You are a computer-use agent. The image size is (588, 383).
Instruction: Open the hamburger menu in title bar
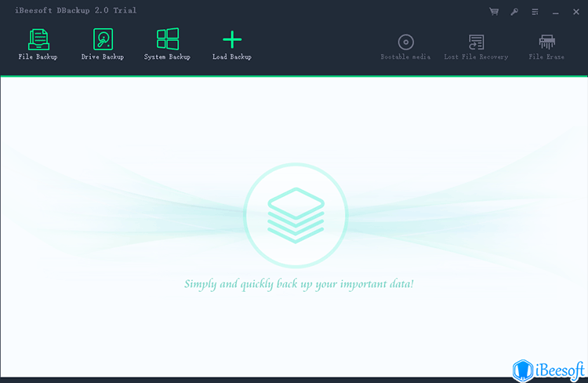[535, 12]
